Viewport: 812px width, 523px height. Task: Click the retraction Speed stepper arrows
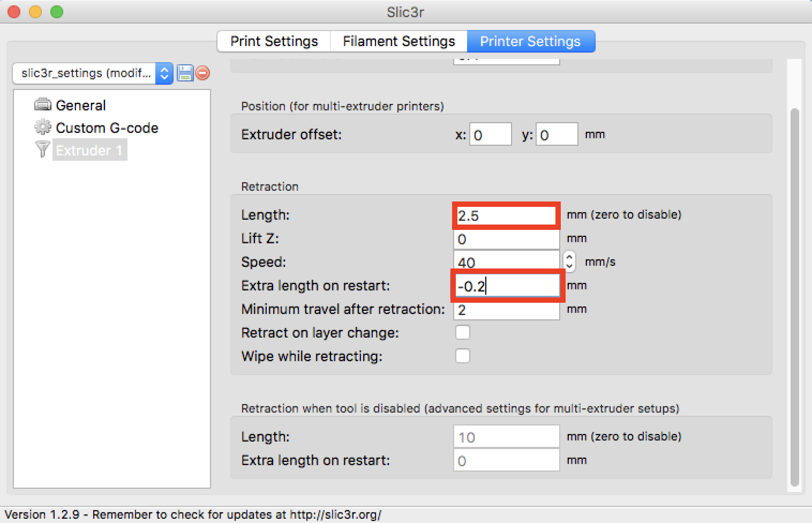click(569, 261)
